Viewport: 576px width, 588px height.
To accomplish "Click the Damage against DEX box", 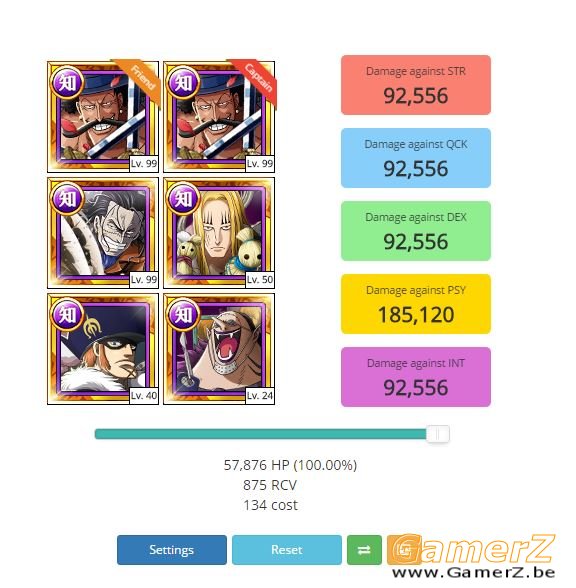I will click(416, 231).
